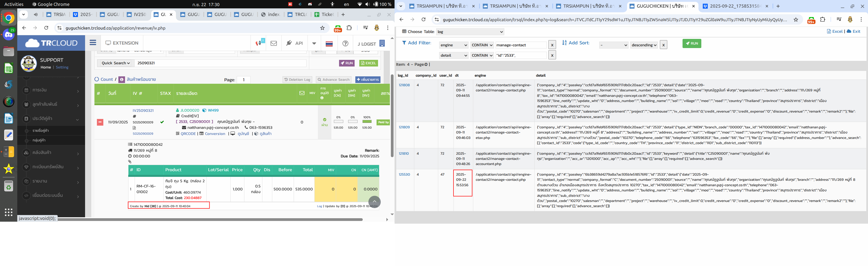The image size is (868, 266).
Task: Switch to the Ticket browser tab
Action: tap(324, 15)
